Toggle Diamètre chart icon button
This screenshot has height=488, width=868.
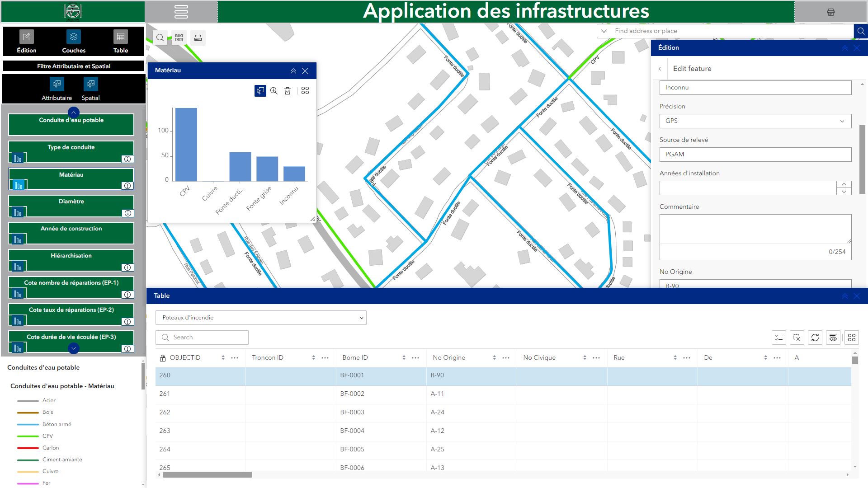pyautogui.click(x=18, y=212)
